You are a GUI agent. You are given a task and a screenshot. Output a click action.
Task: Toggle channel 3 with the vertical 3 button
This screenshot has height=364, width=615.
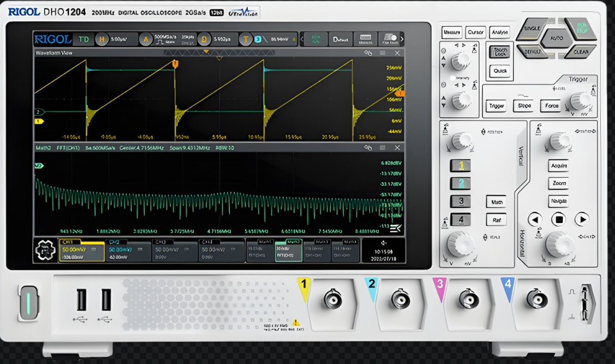461,202
